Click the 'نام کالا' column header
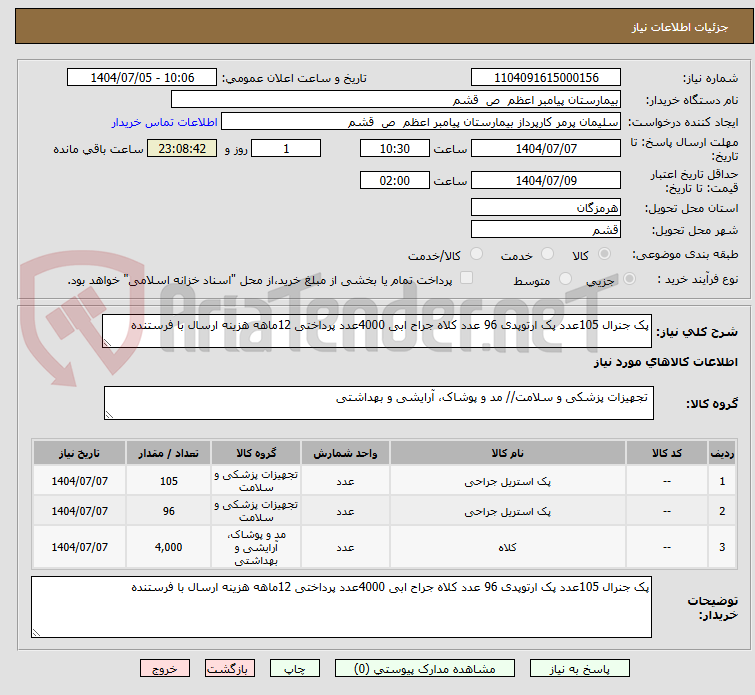Screen dimensions: 755x695 click(x=508, y=453)
